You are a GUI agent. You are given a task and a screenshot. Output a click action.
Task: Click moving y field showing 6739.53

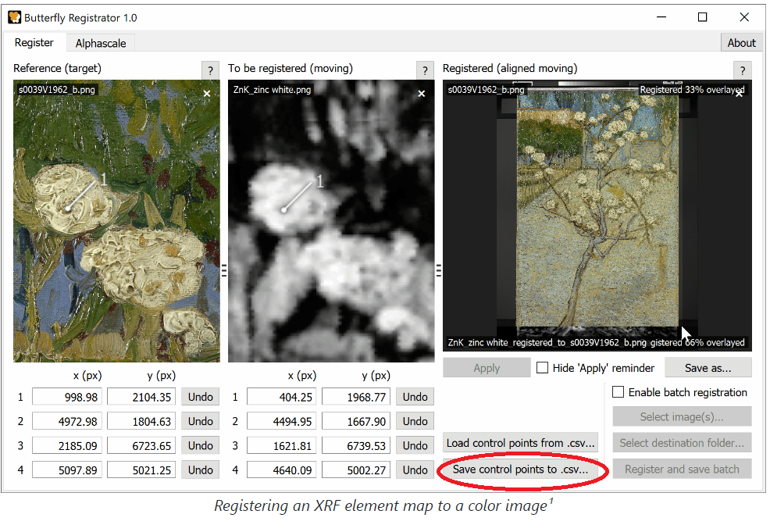coord(355,446)
